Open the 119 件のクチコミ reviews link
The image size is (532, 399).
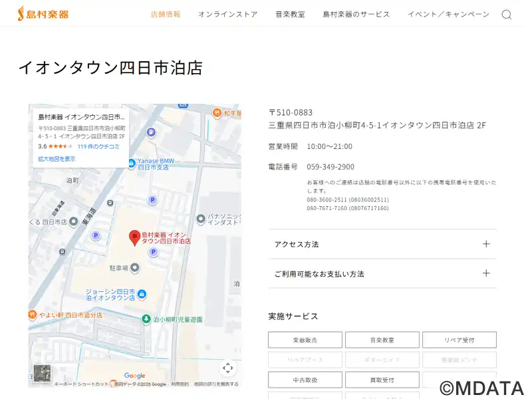98,146
